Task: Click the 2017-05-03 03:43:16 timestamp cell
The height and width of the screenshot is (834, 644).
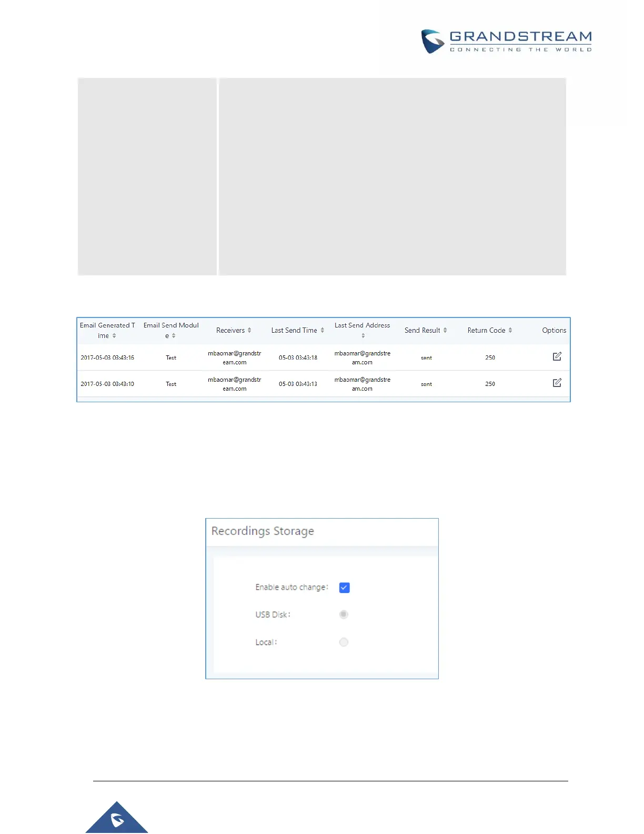Action: (107, 358)
